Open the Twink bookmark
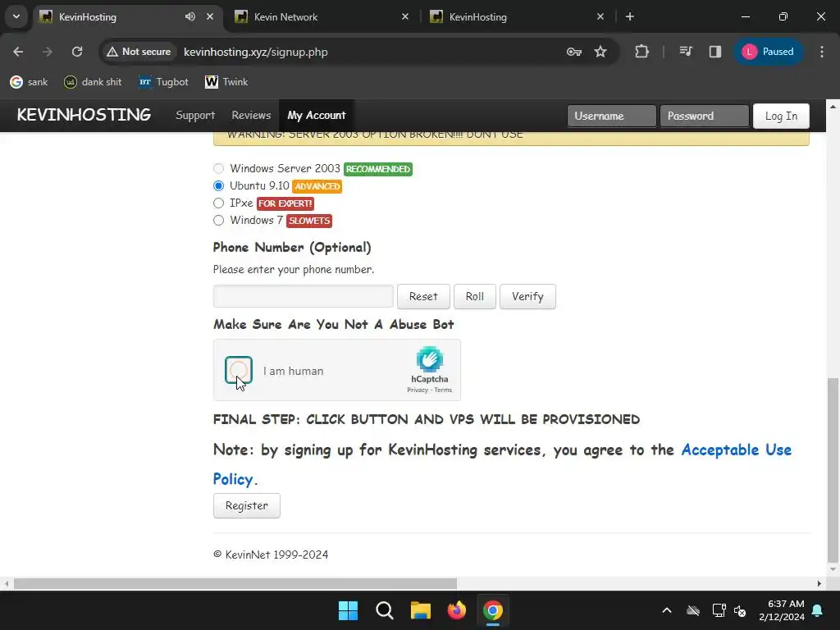Screen dimensions: 840x630 click(226, 82)
